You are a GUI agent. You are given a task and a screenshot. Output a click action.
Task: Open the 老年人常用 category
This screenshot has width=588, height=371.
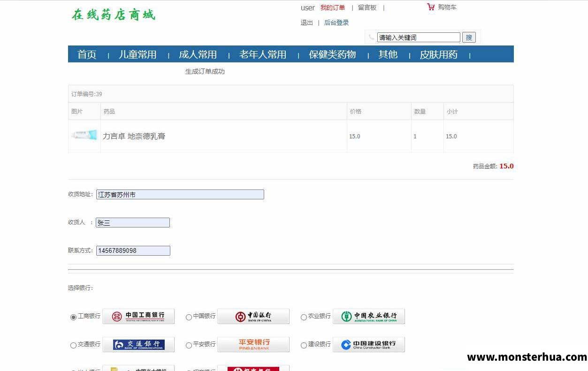pos(263,54)
